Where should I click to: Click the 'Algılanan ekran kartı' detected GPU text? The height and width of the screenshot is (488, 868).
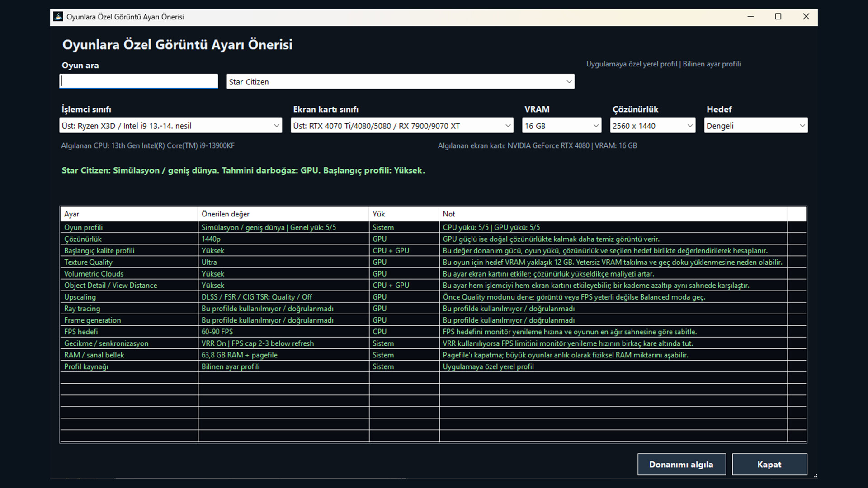point(537,145)
